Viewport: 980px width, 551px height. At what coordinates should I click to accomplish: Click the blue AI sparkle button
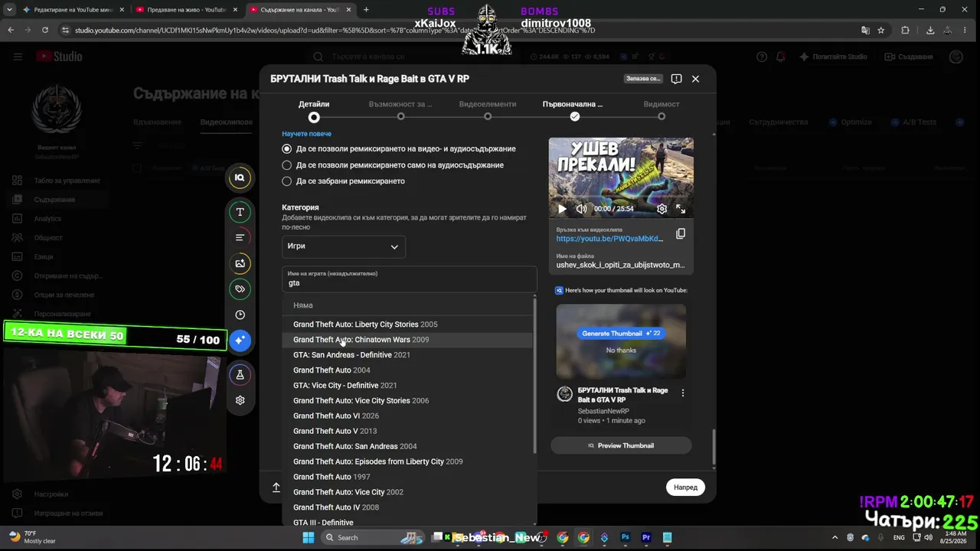tap(240, 340)
